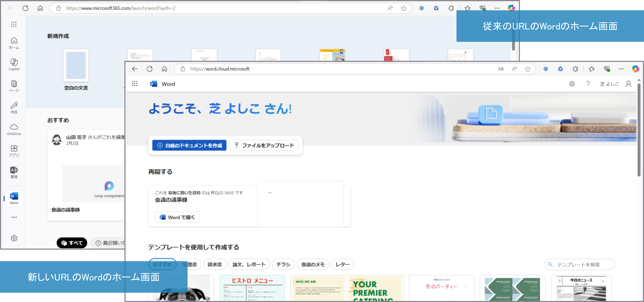Favorite this page with the star icon

528,69
